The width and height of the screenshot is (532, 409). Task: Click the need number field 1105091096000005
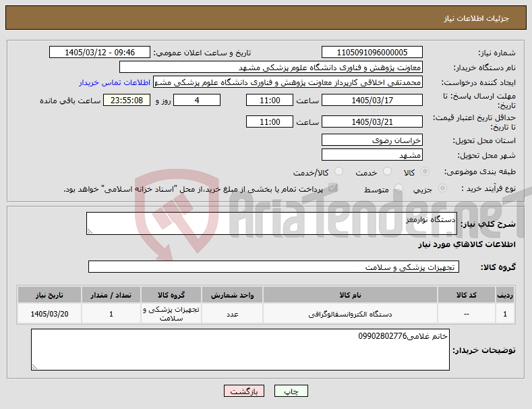[372, 53]
